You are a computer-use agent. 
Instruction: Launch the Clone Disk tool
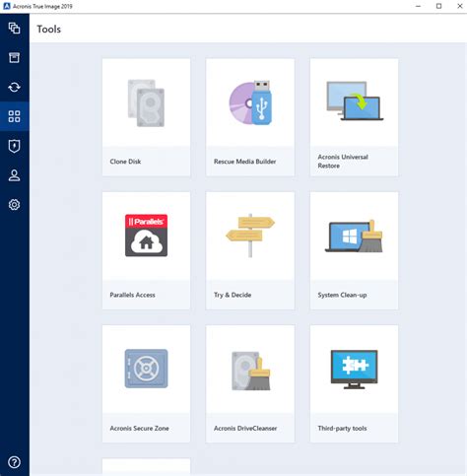146,117
